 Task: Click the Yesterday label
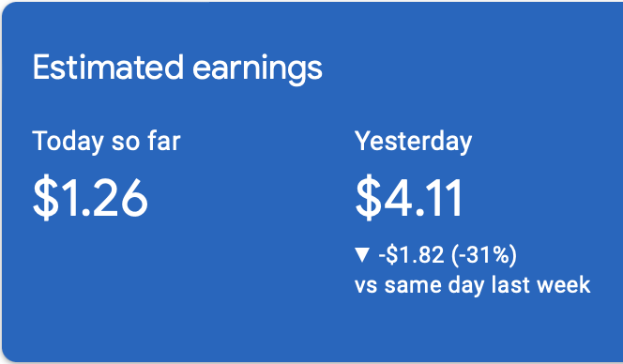tap(413, 142)
